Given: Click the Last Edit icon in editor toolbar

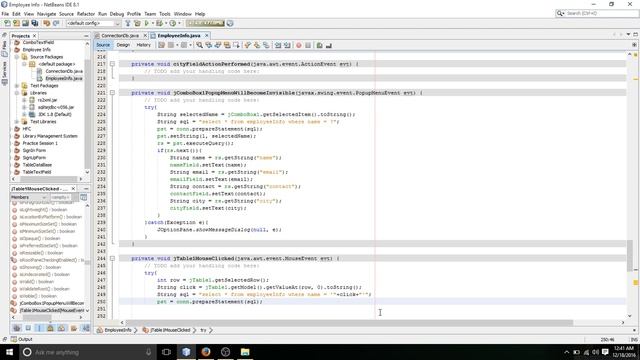Looking at the screenshot, I should pyautogui.click(x=161, y=45).
